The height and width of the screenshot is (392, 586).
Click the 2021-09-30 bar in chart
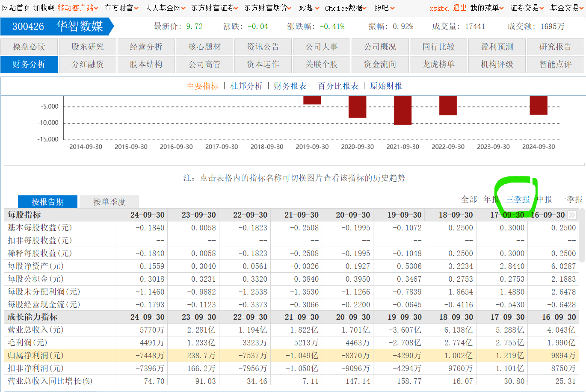tap(403, 110)
